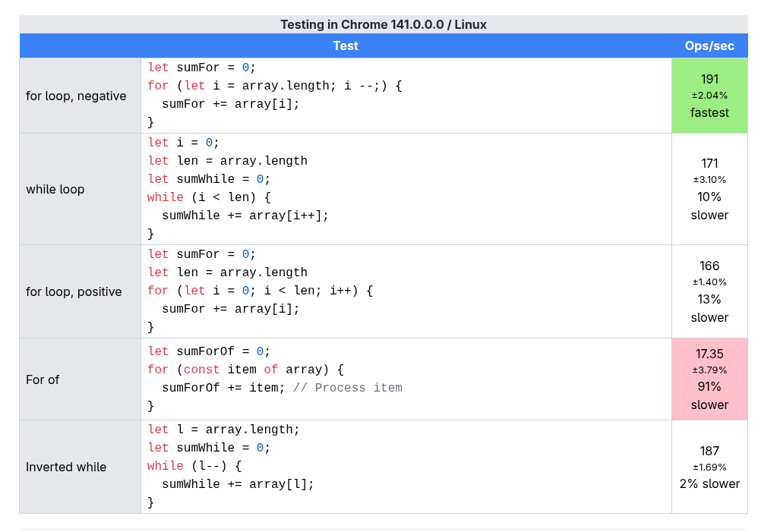Click the 'Ops/sec' column header
The height and width of the screenshot is (532, 758).
click(x=709, y=46)
